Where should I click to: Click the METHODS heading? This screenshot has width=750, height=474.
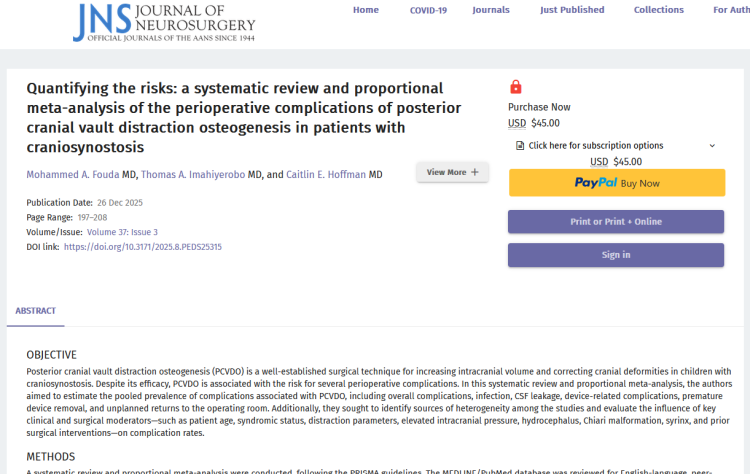pos(51,457)
